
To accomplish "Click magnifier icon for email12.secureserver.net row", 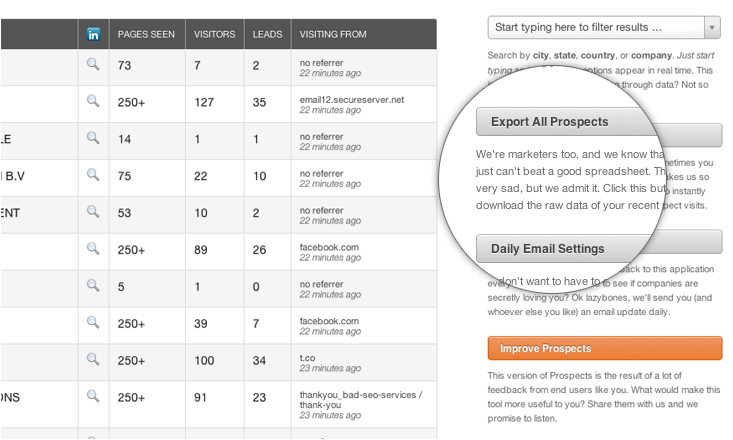I will click(x=94, y=101).
